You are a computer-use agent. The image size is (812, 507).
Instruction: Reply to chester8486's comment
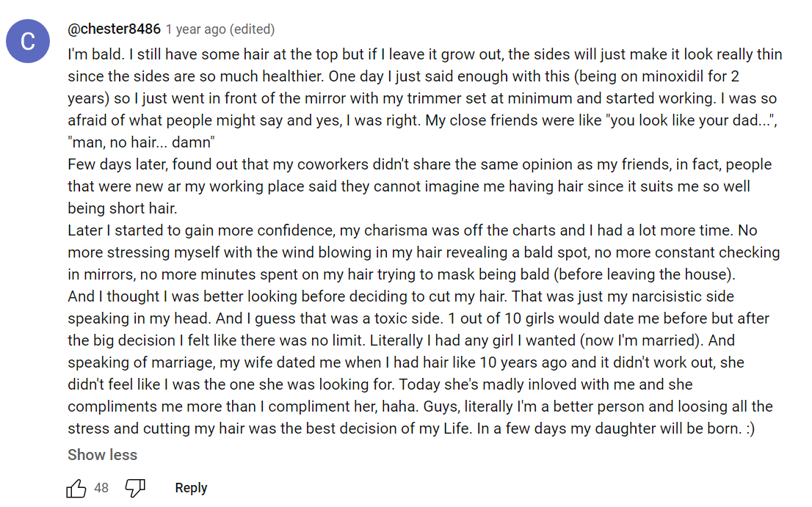[x=191, y=488]
